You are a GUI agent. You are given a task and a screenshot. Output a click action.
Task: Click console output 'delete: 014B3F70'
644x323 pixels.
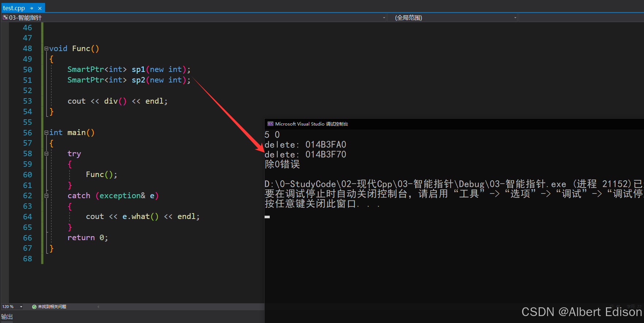(305, 154)
